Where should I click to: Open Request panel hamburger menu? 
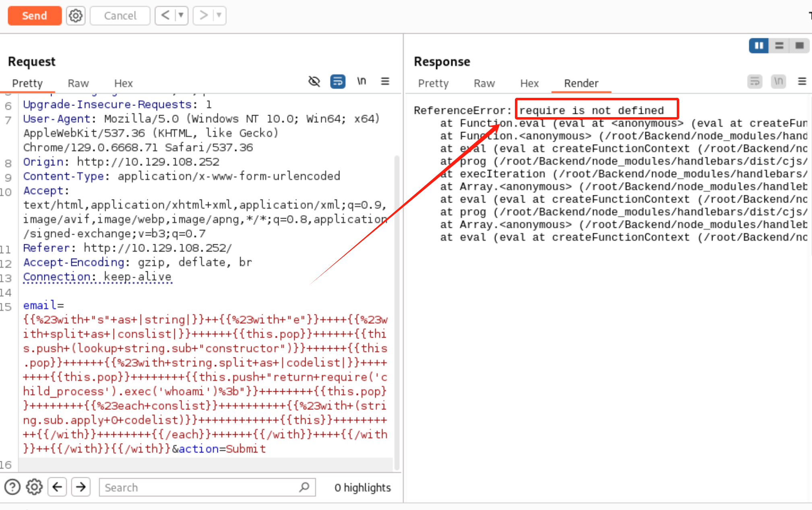point(385,82)
